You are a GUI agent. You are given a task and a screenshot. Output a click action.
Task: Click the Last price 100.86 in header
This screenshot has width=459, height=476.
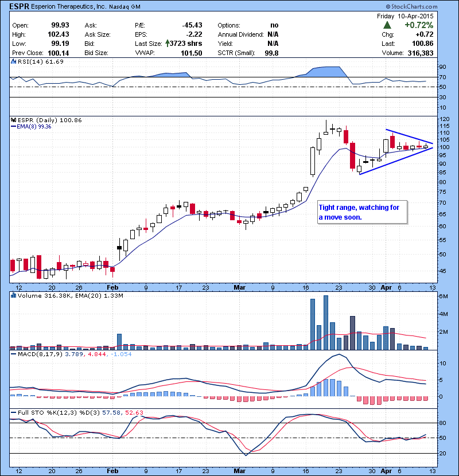tap(422, 44)
